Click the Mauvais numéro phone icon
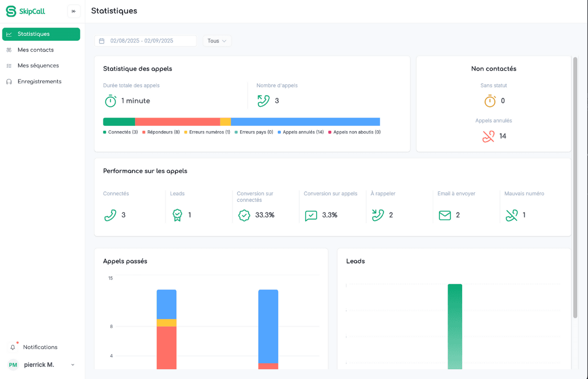Image resolution: width=588 pixels, height=379 pixels. (512, 215)
